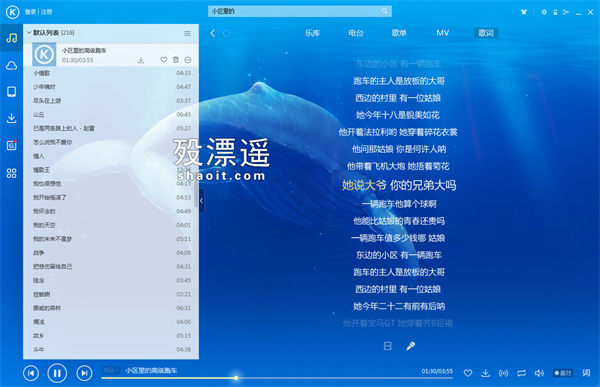This screenshot has width=600, height=387.
Task: Open the download manager sidebar icon
Action: [11, 118]
